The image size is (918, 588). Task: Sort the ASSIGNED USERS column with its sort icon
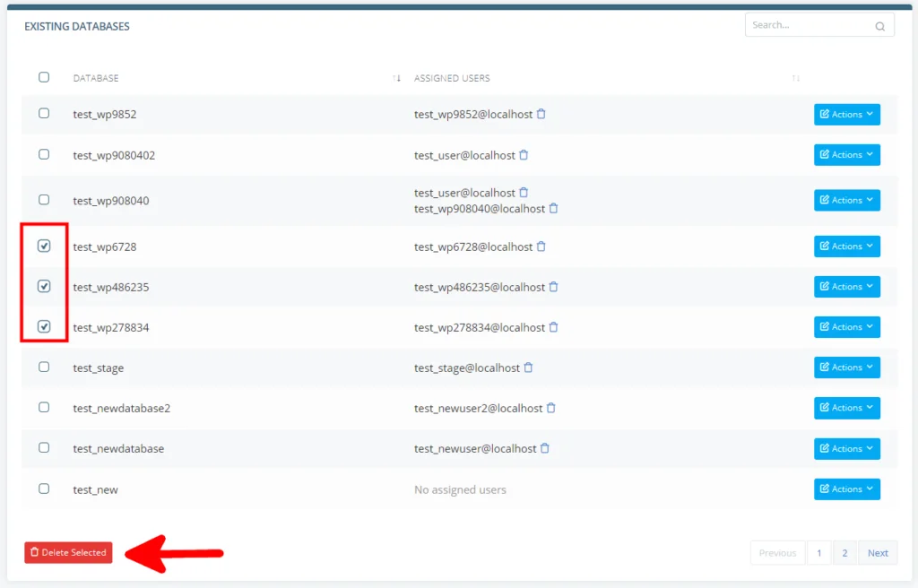coord(796,78)
